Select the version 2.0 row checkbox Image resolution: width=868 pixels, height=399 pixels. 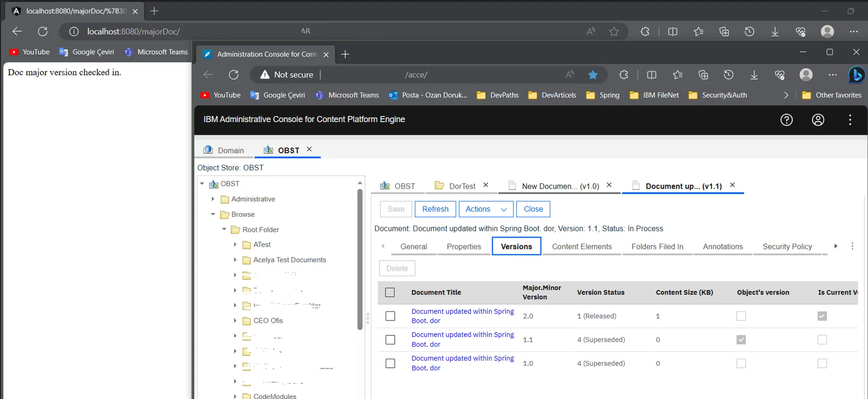pyautogui.click(x=390, y=316)
